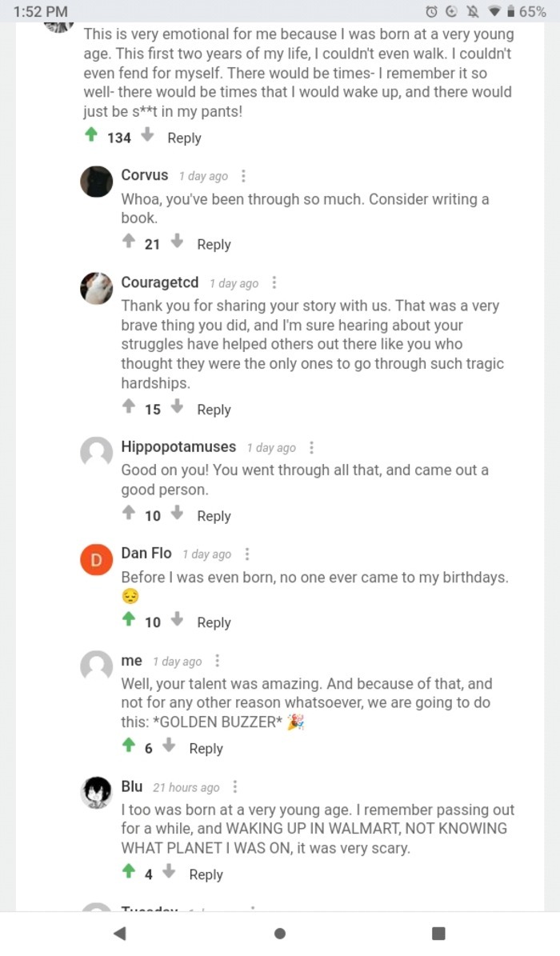Tap the Android back navigation arrow
Image resolution: width=560 pixels, height=956 pixels.
(x=120, y=933)
